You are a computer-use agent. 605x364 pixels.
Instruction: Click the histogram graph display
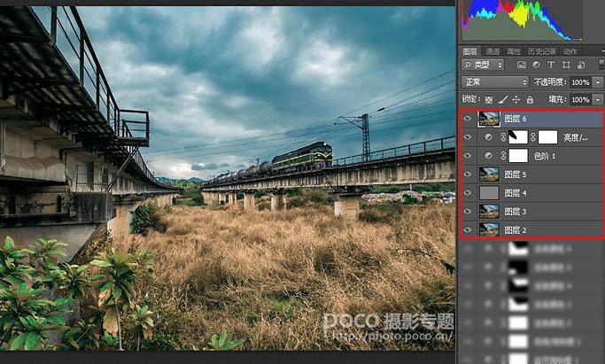[523, 19]
